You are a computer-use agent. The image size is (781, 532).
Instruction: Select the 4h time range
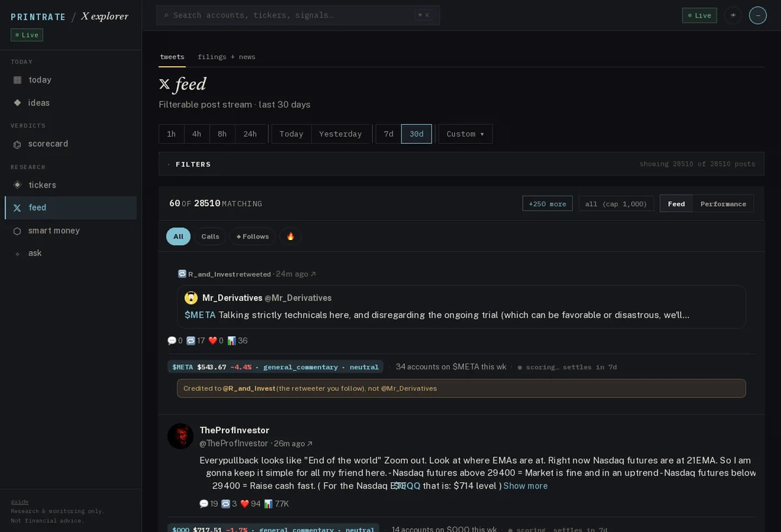[x=197, y=134]
